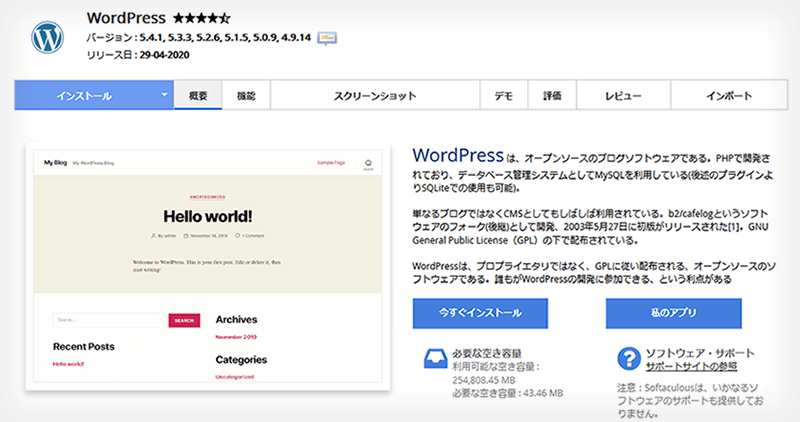
Task: Click the 必要な空き容量 43.46 MB text
Action: 508,393
